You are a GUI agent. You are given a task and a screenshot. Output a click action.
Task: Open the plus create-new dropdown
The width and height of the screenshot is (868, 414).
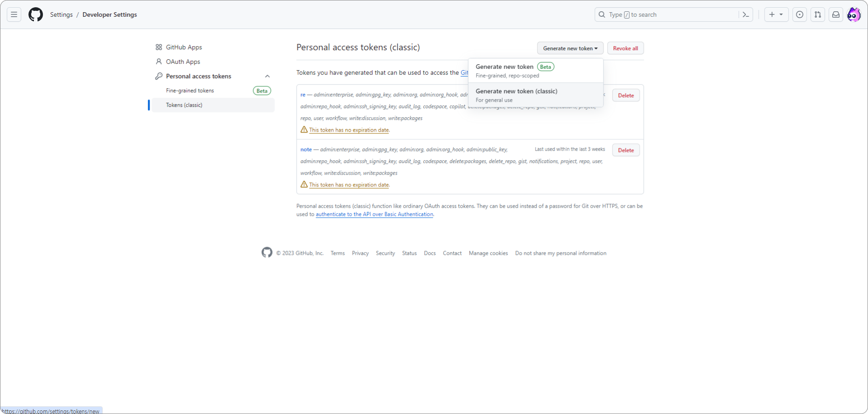point(776,14)
